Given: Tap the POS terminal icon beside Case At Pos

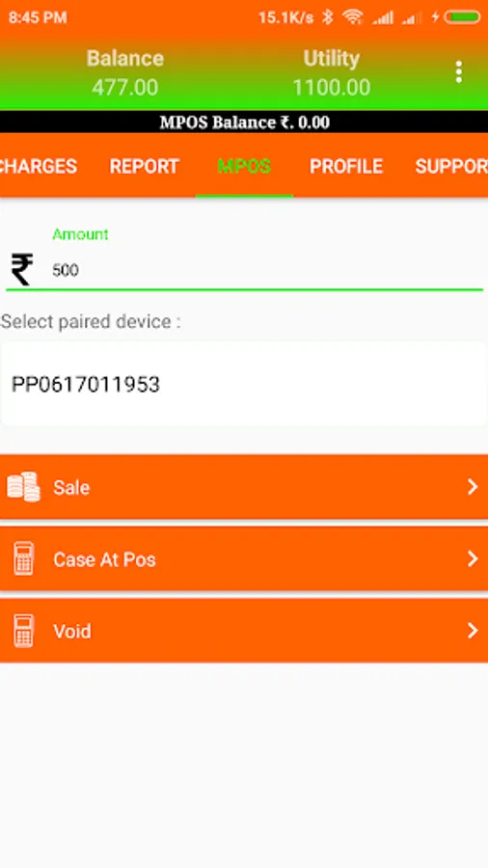Looking at the screenshot, I should pos(23,558).
